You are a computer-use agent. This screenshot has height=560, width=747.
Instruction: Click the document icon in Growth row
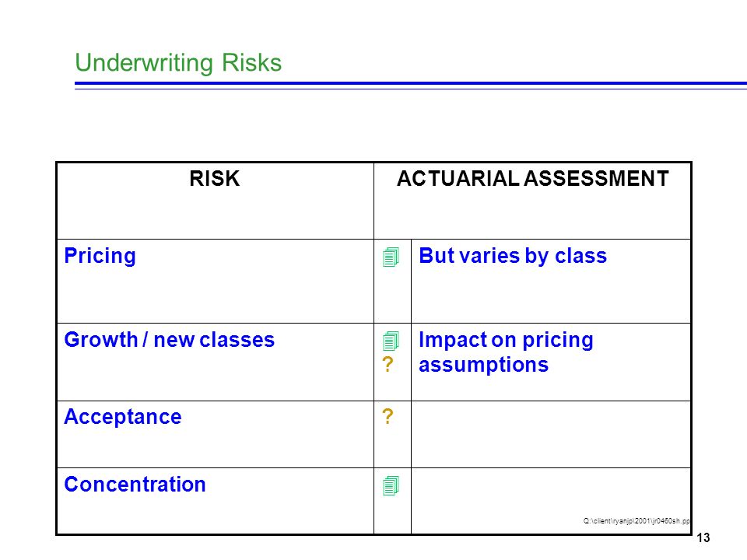[x=391, y=341]
